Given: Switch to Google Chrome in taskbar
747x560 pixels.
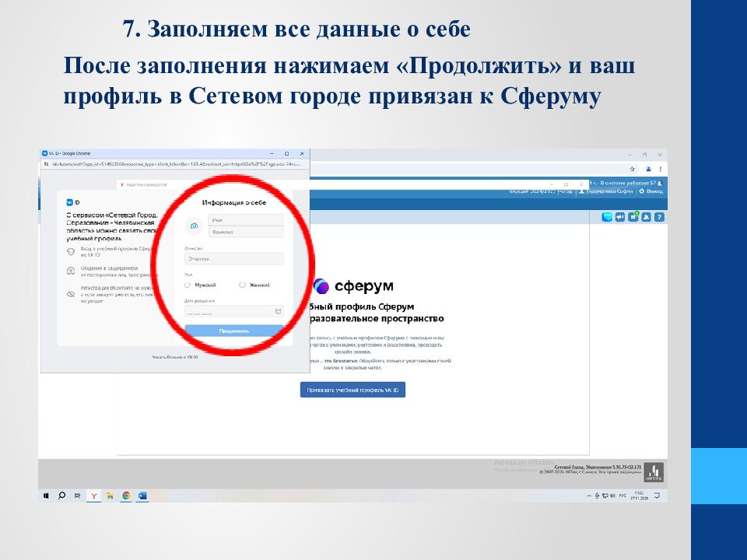Looking at the screenshot, I should pos(126,495).
